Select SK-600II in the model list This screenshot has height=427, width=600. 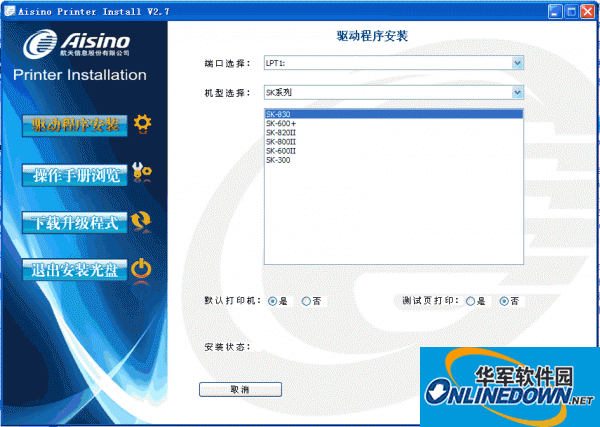pyautogui.click(x=393, y=151)
